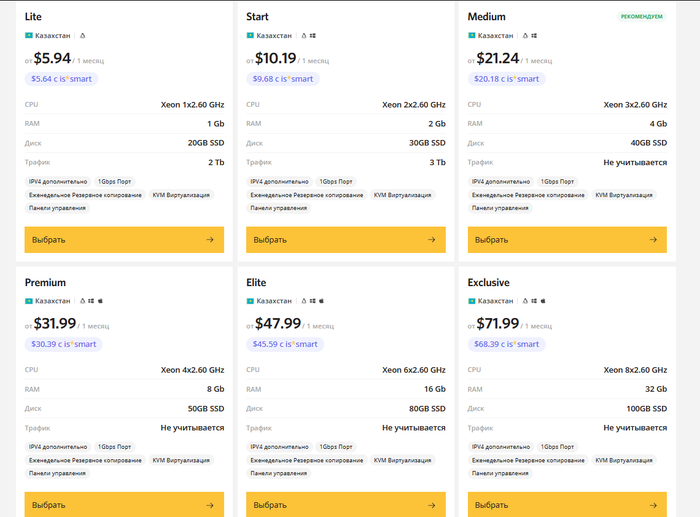Choose the Lite plan with Выбрать

click(x=123, y=240)
